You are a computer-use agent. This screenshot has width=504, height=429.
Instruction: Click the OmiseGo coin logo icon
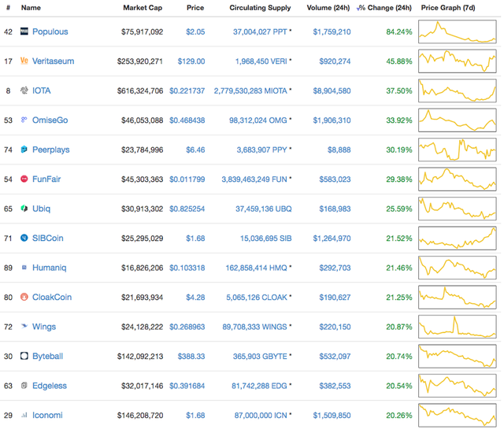pyautogui.click(x=24, y=120)
